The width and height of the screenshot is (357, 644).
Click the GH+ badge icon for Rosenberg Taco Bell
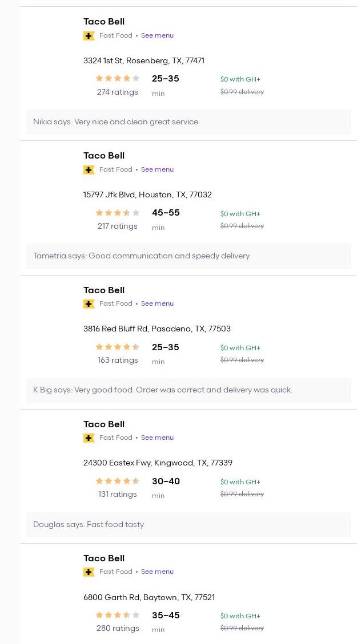point(89,36)
